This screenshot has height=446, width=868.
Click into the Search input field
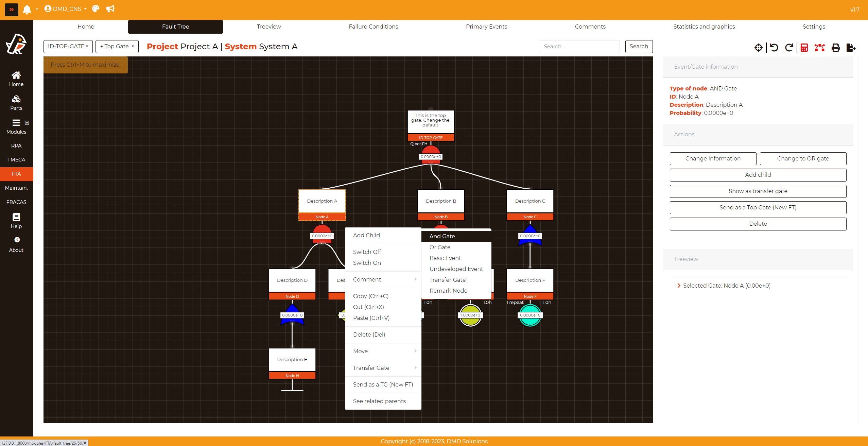click(x=579, y=47)
